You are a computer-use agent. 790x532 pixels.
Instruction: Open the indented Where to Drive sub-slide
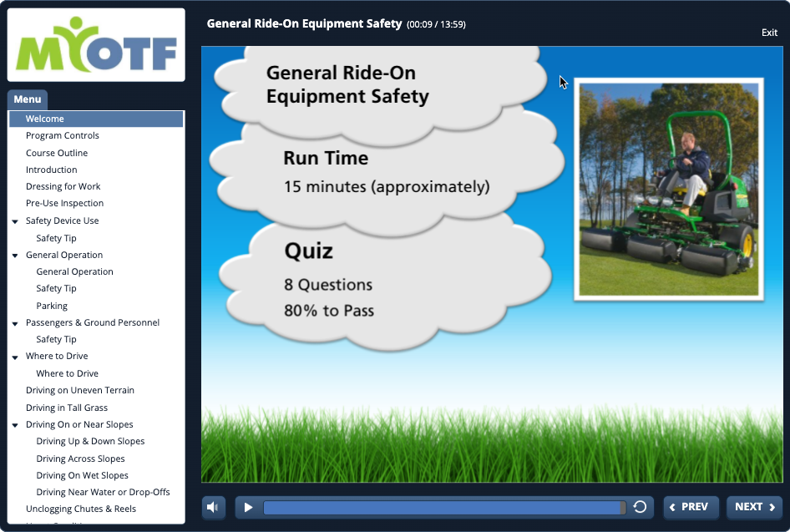click(68, 373)
